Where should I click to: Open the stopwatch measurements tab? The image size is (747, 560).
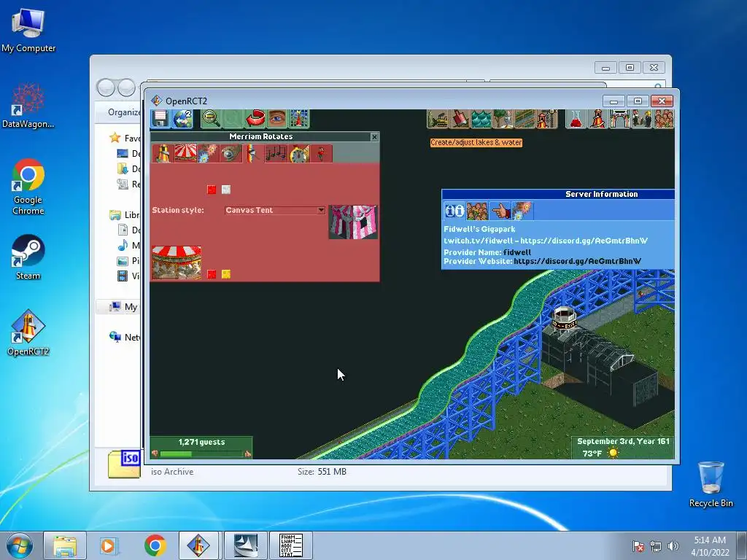click(298, 153)
